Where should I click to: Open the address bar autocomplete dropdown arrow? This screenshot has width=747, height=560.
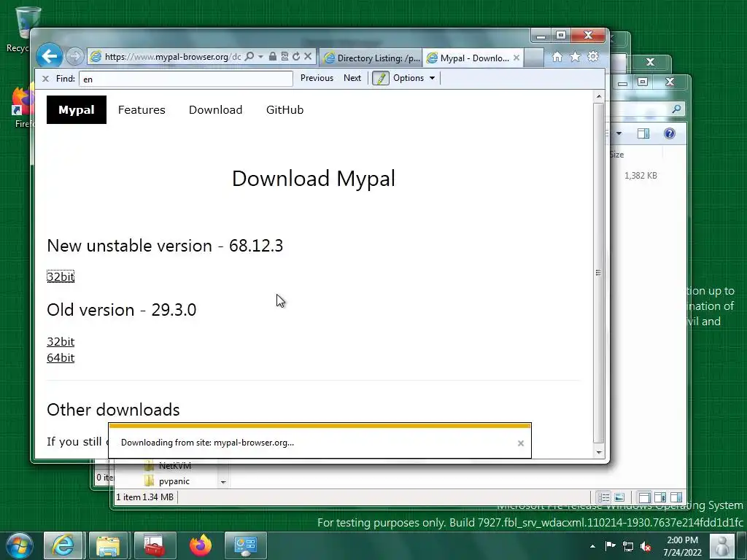(260, 57)
